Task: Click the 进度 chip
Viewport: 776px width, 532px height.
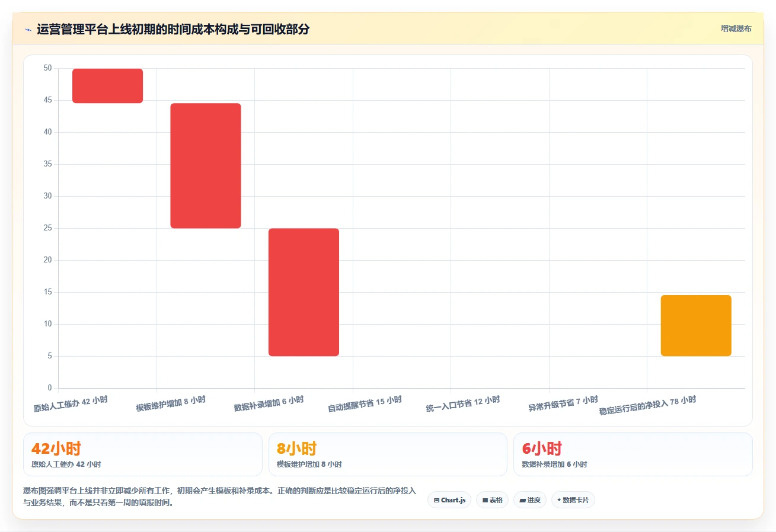Action: click(x=530, y=500)
